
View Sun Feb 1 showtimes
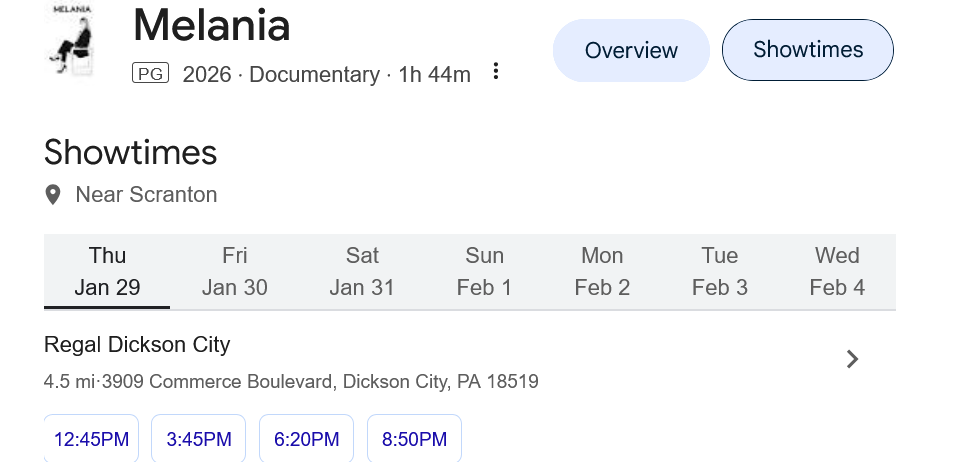pyautogui.click(x=484, y=271)
